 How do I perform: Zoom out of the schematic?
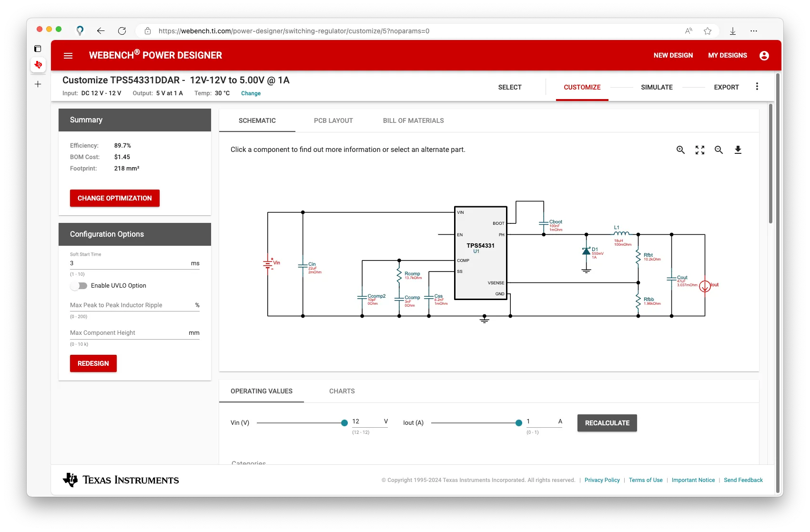(x=719, y=150)
